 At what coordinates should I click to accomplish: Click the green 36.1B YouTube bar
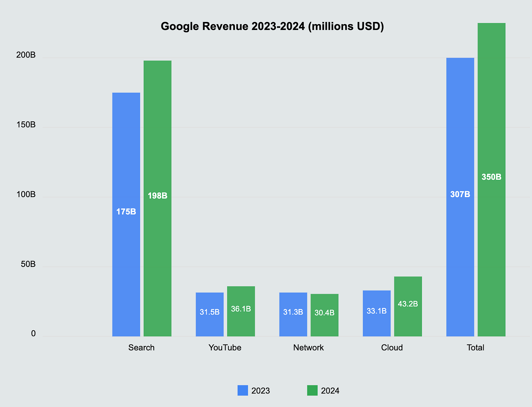pos(241,309)
